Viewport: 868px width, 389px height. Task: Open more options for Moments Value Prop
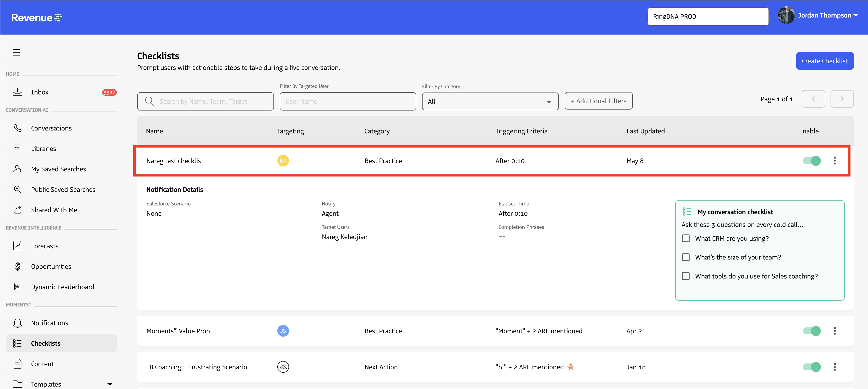835,331
